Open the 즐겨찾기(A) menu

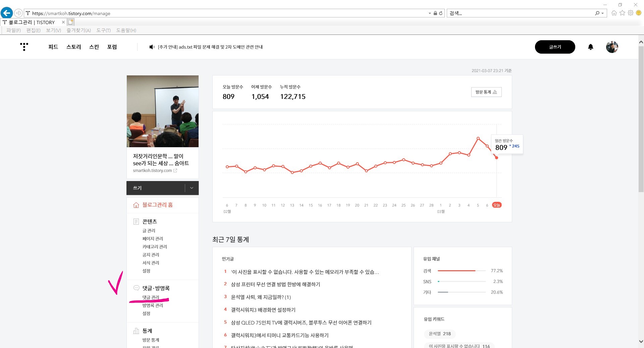point(78,30)
